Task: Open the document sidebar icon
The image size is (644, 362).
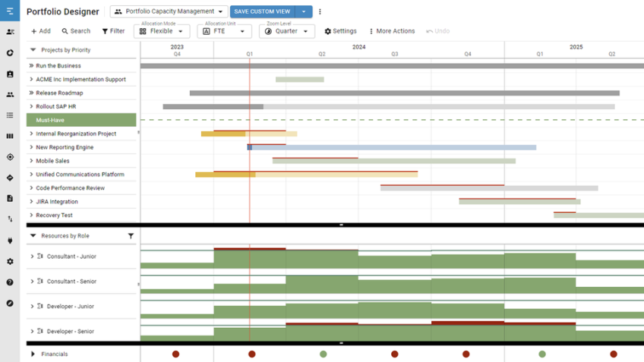Action: 10,199
